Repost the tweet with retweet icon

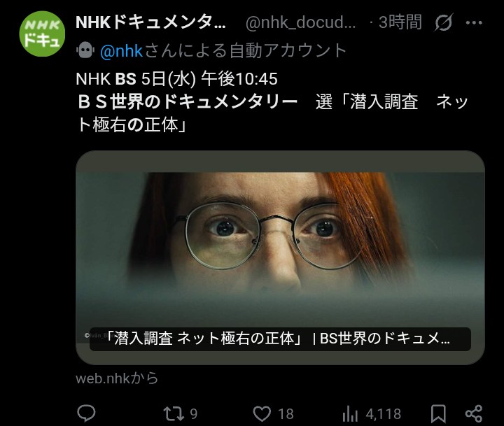pyautogui.click(x=173, y=413)
